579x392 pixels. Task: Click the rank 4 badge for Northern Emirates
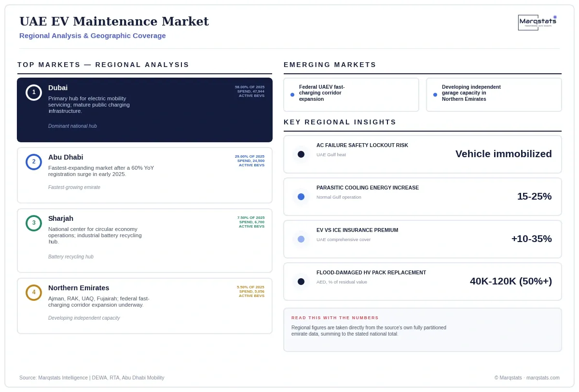tap(34, 293)
